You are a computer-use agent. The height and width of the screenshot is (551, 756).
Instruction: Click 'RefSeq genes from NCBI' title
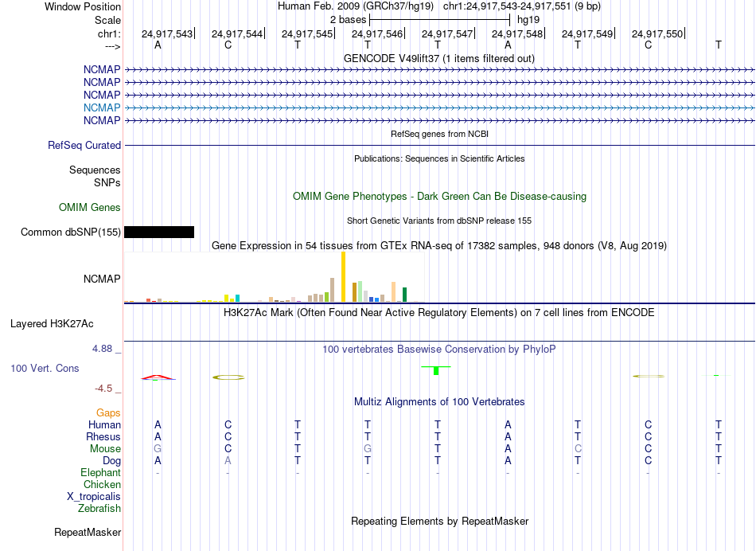click(440, 134)
